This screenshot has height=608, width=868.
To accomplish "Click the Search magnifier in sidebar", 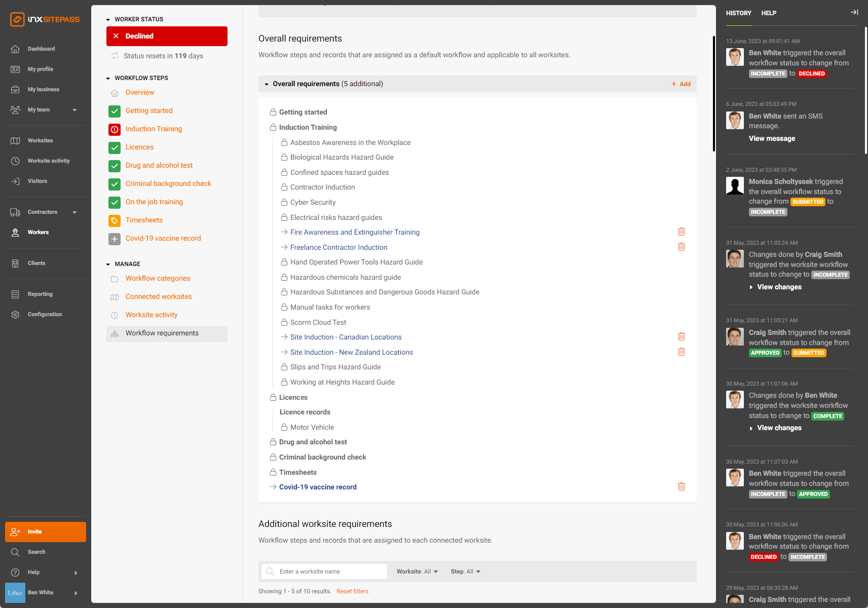I will pyautogui.click(x=16, y=552).
